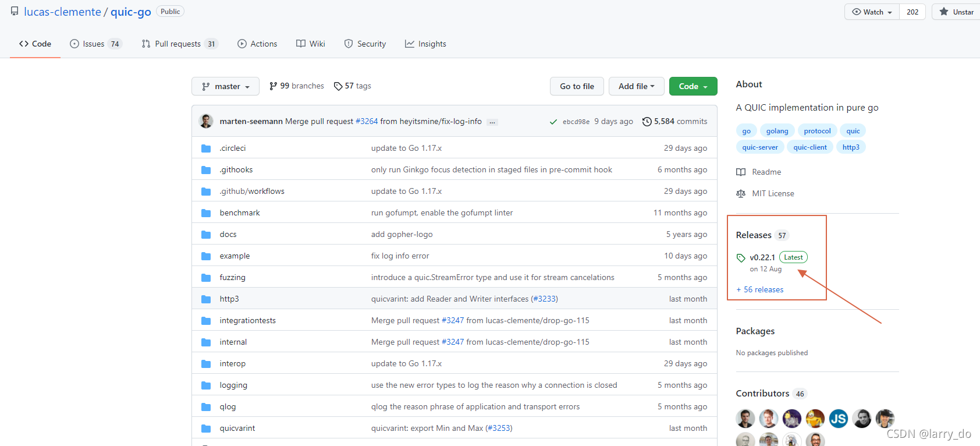Click marten-seemann's commit author avatar
The image size is (980, 446).
pos(206,121)
